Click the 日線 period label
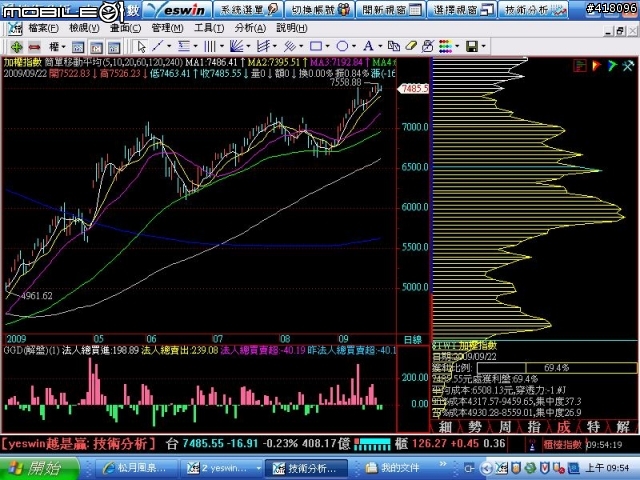 click(x=412, y=339)
